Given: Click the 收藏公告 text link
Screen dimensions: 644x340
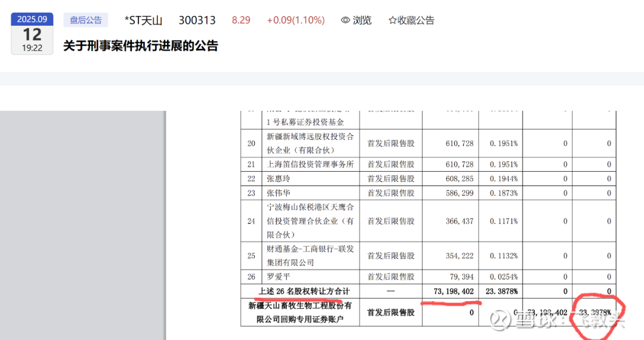Looking at the screenshot, I should coord(416,20).
